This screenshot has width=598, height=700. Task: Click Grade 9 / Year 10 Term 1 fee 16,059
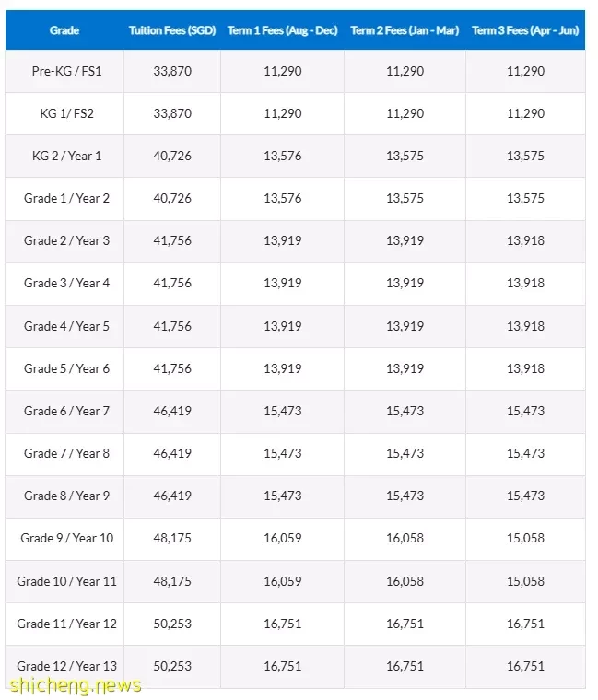282,539
